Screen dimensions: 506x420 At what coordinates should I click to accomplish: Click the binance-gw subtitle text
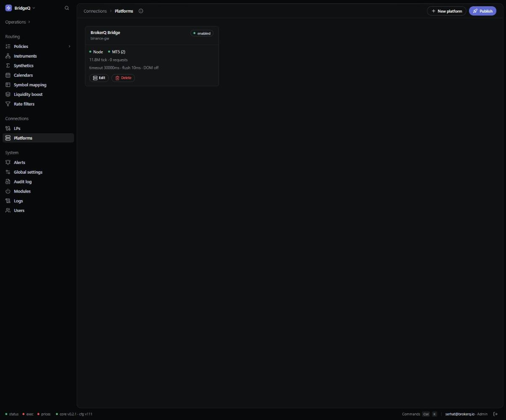(x=100, y=38)
